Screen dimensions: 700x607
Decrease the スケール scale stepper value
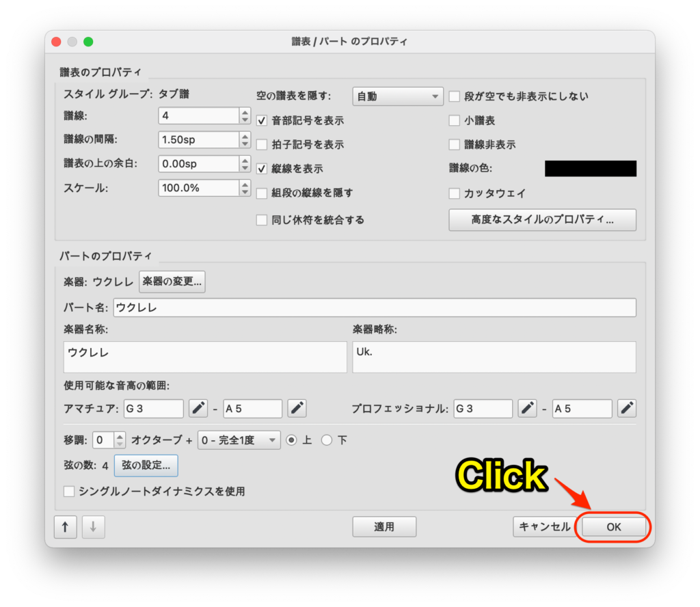click(x=245, y=191)
